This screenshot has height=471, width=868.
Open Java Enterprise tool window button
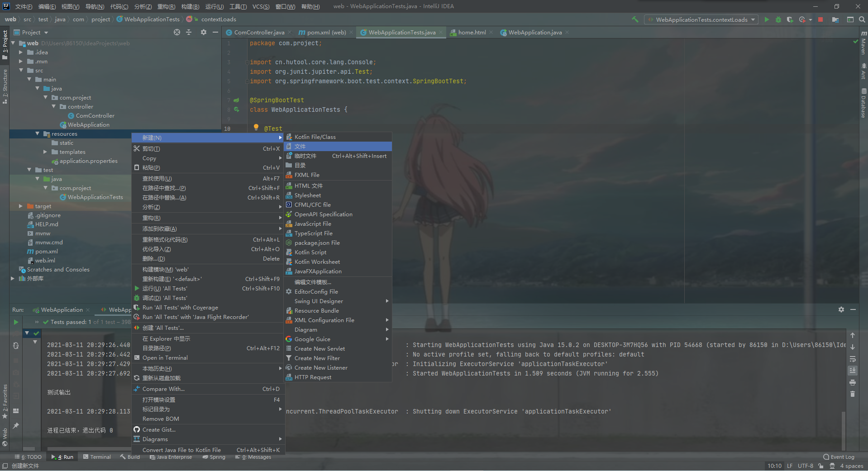click(171, 457)
